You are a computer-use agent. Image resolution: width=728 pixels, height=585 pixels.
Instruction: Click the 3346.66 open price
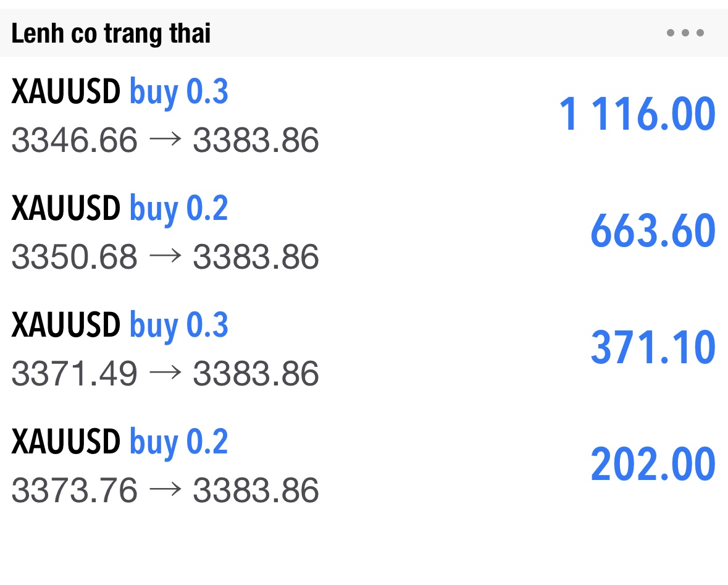point(74,140)
